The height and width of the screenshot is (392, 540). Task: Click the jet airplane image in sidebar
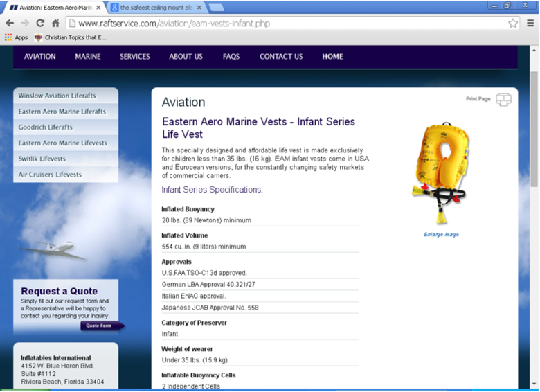click(53, 251)
